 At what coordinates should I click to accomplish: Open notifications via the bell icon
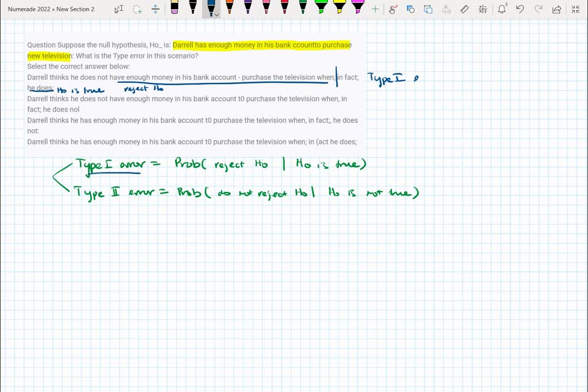click(502, 9)
